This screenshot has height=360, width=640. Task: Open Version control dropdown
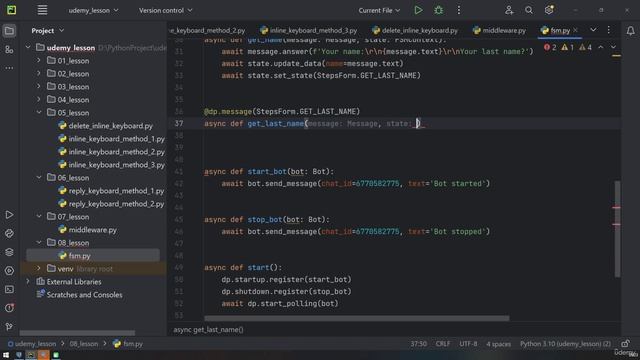point(165,11)
